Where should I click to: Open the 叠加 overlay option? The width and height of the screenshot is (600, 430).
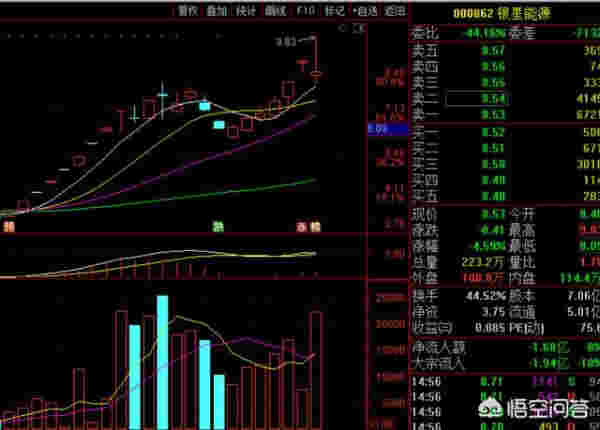coord(217,11)
